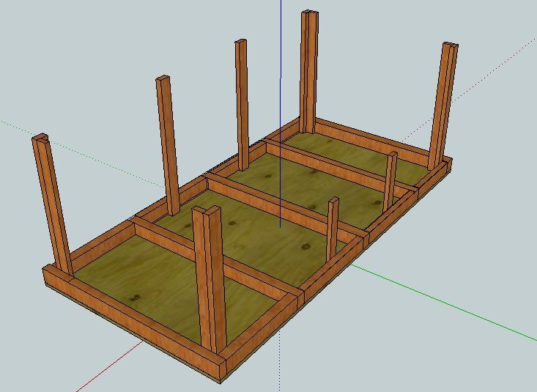Screen dimensions: 537x392
Task: Select the cross brace closest to the far end
Action: 330,165
